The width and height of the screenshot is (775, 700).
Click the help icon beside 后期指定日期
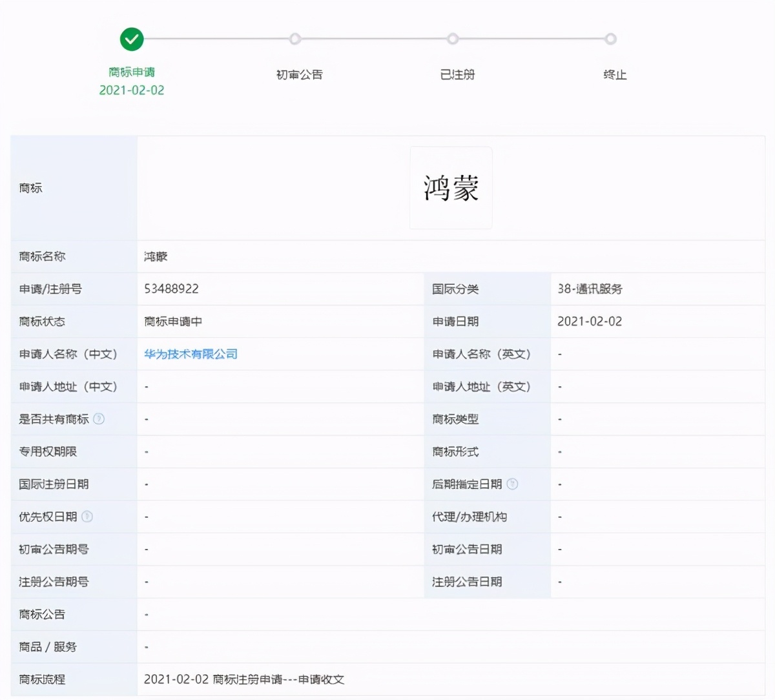pyautogui.click(x=513, y=484)
